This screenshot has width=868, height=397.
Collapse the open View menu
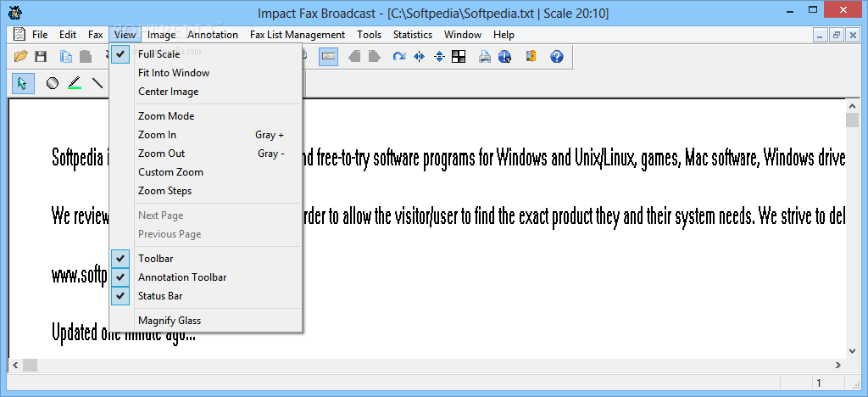125,34
